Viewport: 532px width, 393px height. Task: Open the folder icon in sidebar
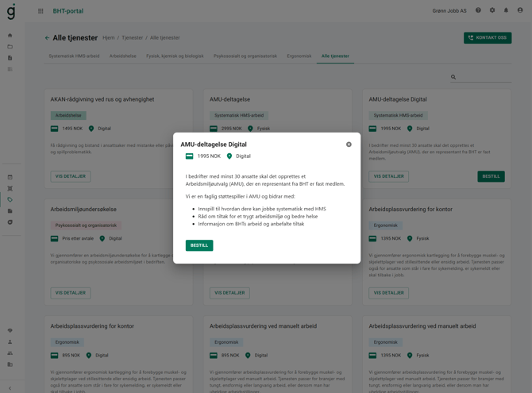pyautogui.click(x=10, y=47)
